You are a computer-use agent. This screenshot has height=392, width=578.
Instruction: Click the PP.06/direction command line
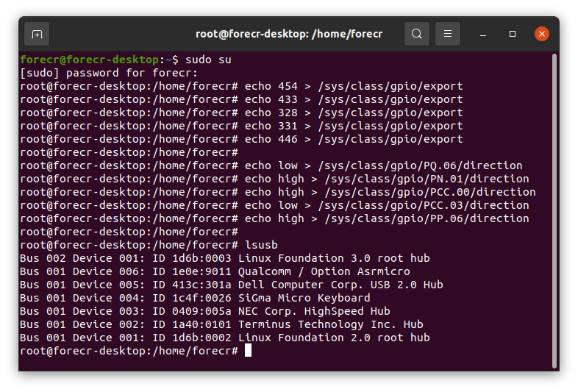pos(274,218)
